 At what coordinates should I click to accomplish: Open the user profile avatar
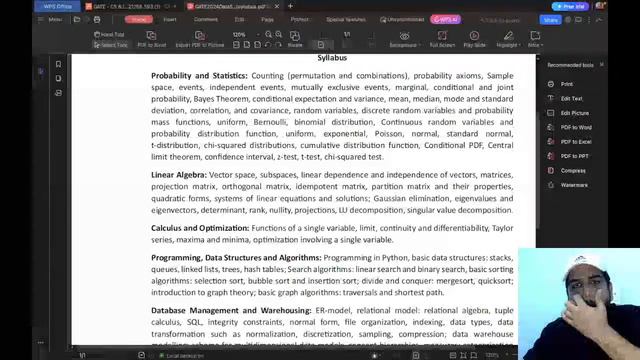[x=600, y=6]
